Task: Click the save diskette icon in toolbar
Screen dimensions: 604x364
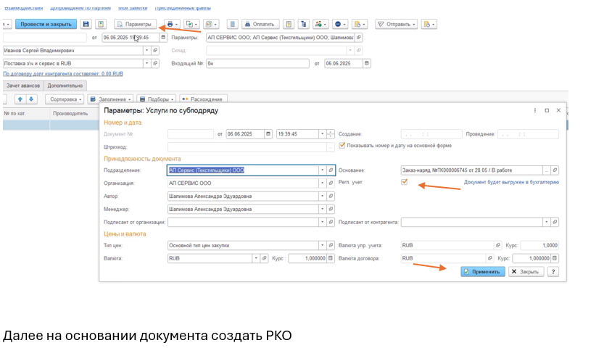Action: coord(86,24)
